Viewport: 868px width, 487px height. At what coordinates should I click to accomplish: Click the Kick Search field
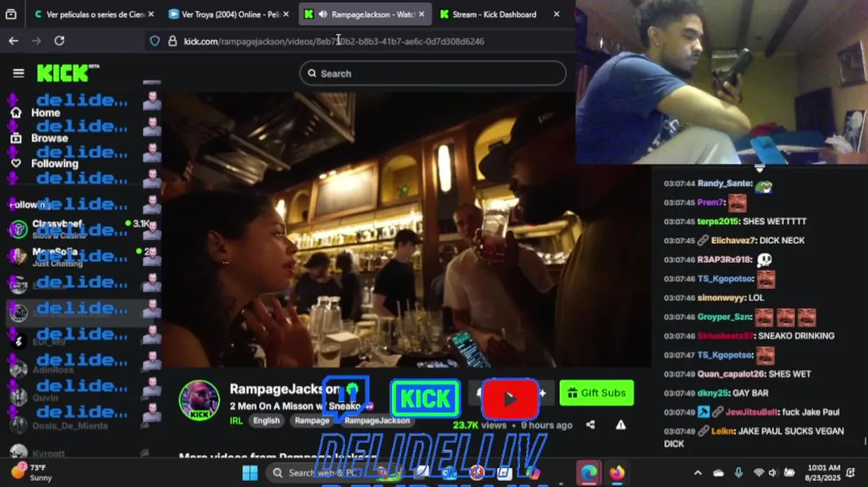pyautogui.click(x=433, y=74)
